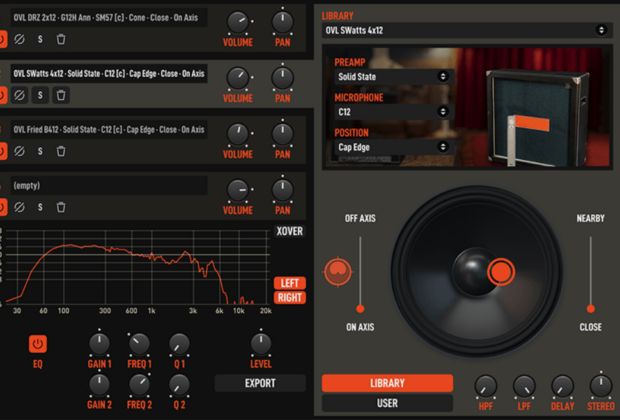Click the orange mic position marker on speaker
The image size is (620, 420).
tap(501, 272)
